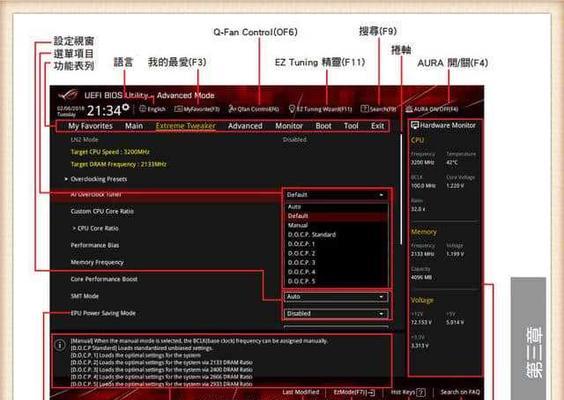Select the Memory Frequency setting
This screenshot has width=564, height=400.
pos(97,262)
